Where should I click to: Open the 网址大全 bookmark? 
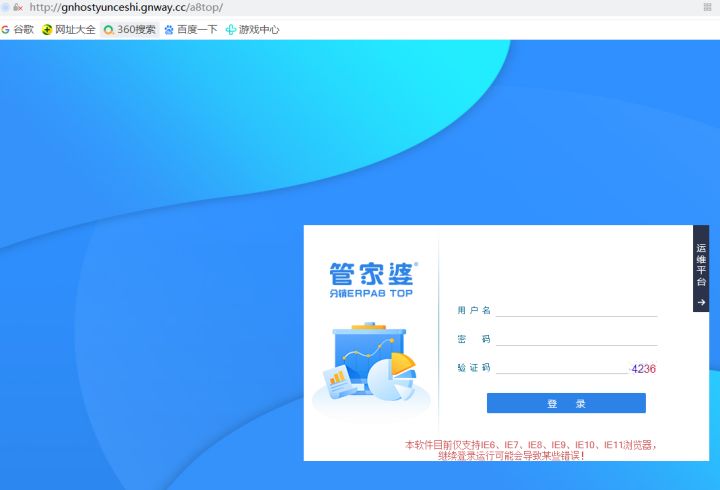pyautogui.click(x=69, y=29)
